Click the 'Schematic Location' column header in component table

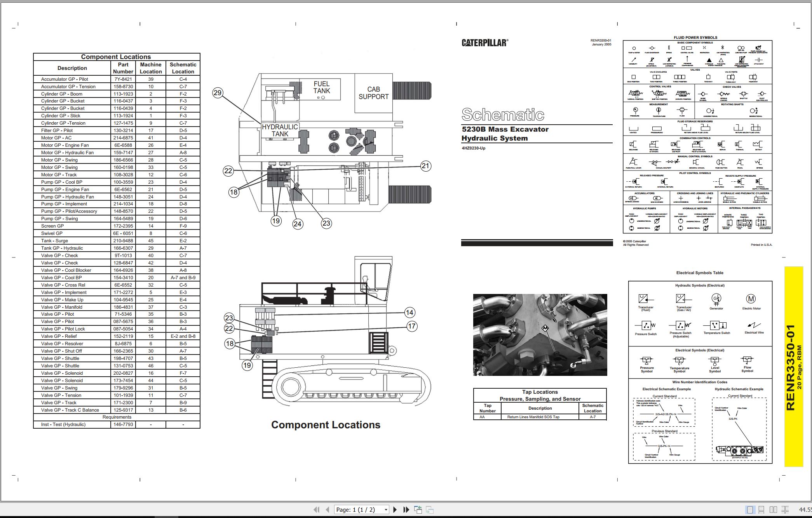coord(183,68)
